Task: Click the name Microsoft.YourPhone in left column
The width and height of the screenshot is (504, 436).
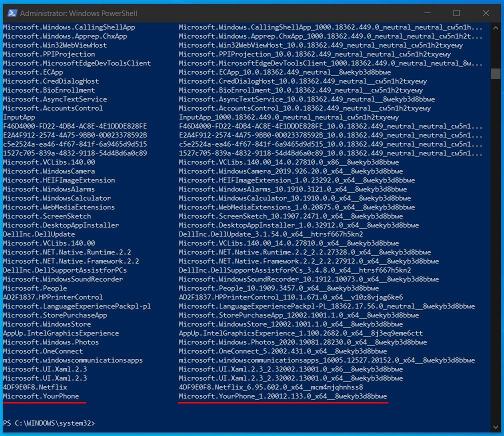Action: click(41, 396)
